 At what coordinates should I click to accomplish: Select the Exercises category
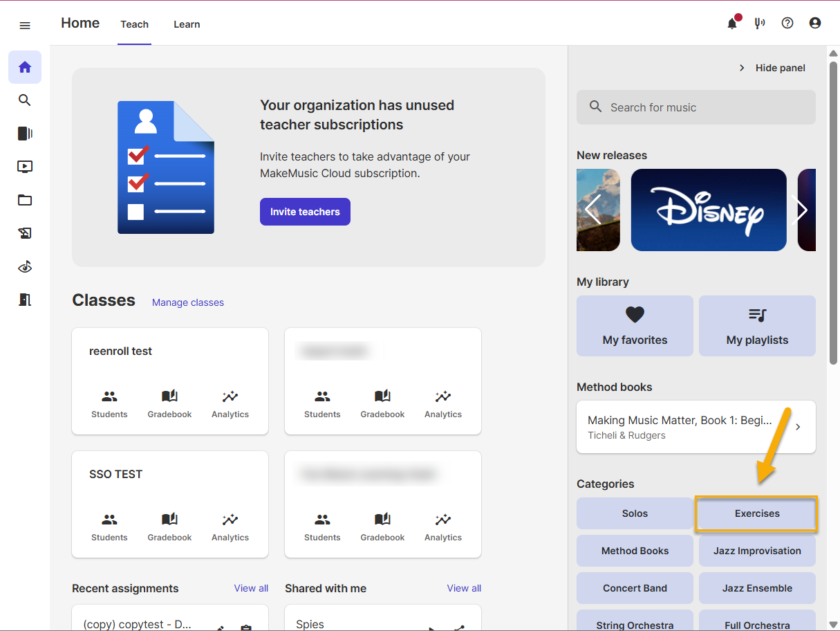[x=757, y=513]
